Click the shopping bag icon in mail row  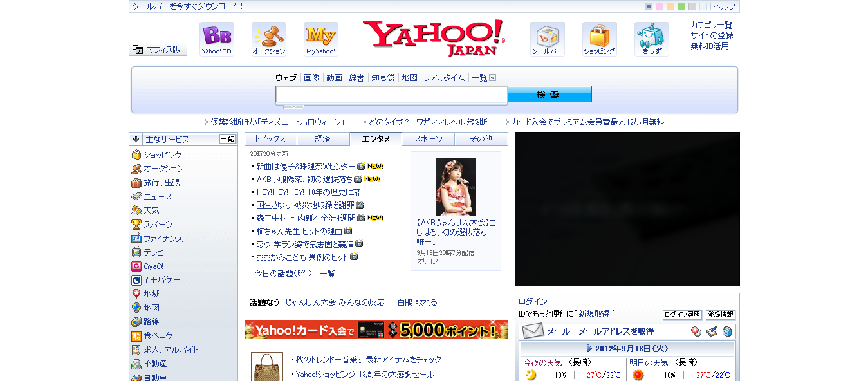click(x=727, y=331)
